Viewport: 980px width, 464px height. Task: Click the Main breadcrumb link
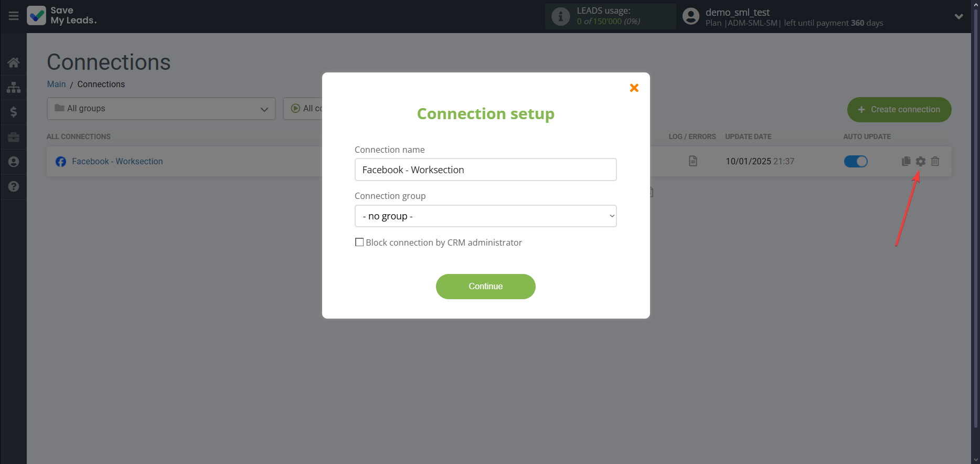(x=56, y=85)
